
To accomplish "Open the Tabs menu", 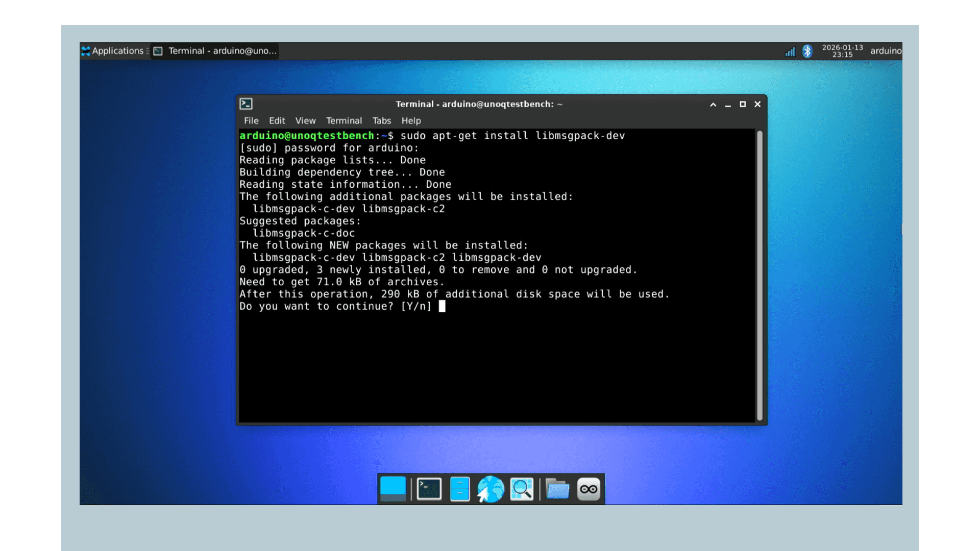I will (381, 121).
